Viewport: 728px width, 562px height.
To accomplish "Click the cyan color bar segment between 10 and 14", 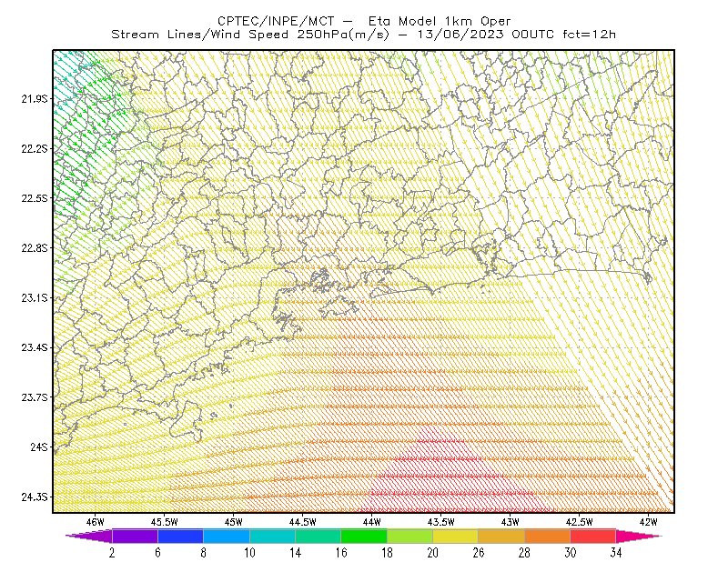I will (272, 536).
